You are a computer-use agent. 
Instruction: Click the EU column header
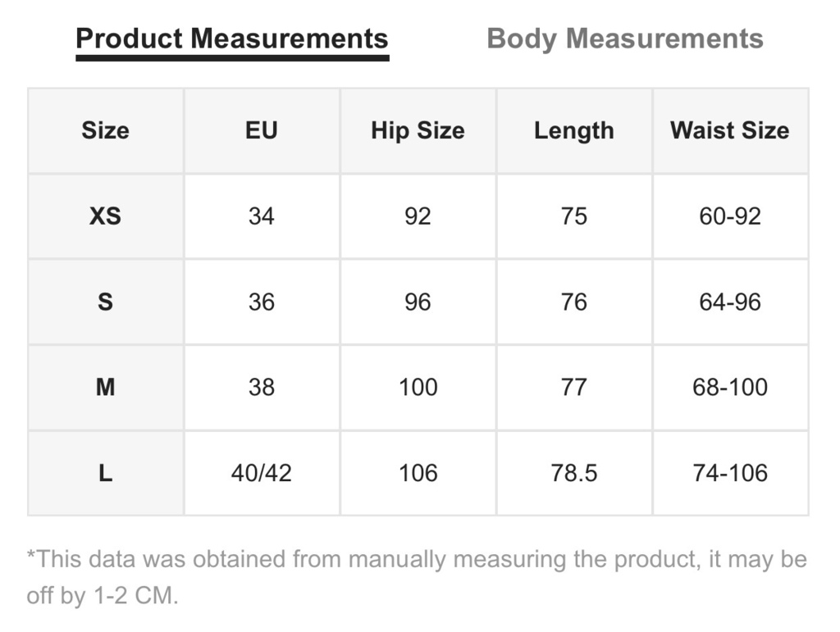pos(262,130)
